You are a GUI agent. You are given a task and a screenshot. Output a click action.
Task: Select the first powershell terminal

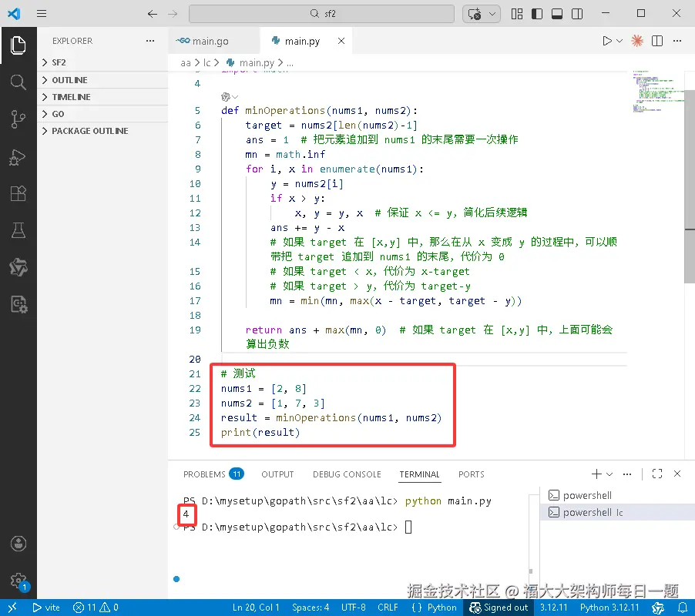point(617,495)
